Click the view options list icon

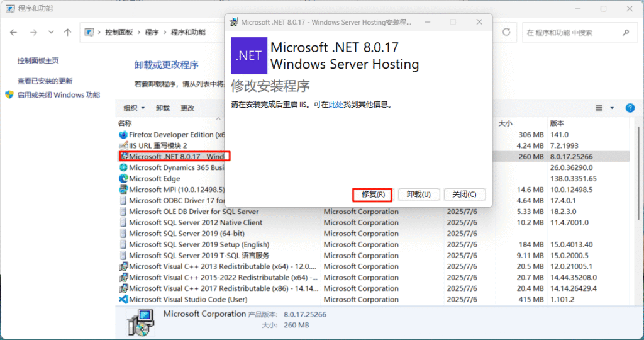599,108
